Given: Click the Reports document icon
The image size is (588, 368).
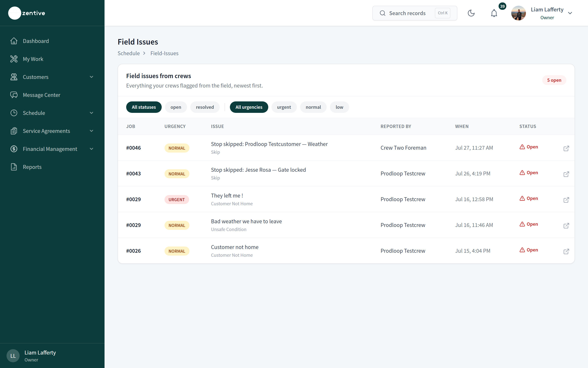Looking at the screenshot, I should (x=14, y=167).
